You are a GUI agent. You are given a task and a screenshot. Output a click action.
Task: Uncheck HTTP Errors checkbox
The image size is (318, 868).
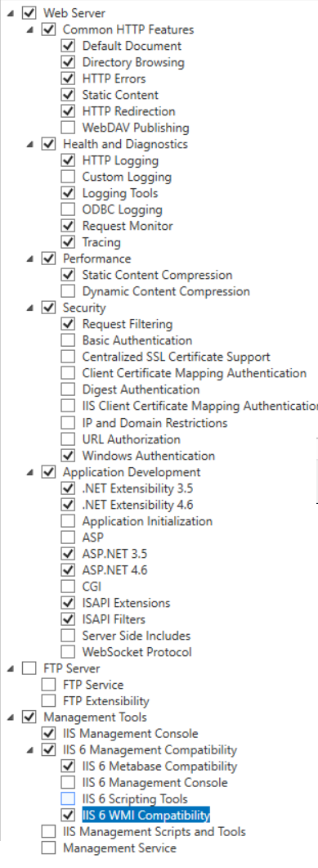point(68,78)
